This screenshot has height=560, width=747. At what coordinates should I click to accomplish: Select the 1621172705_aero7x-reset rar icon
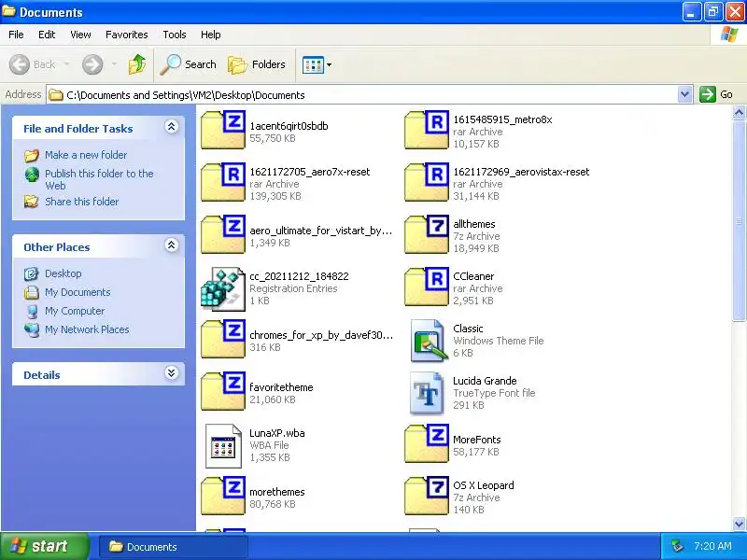pos(223,182)
